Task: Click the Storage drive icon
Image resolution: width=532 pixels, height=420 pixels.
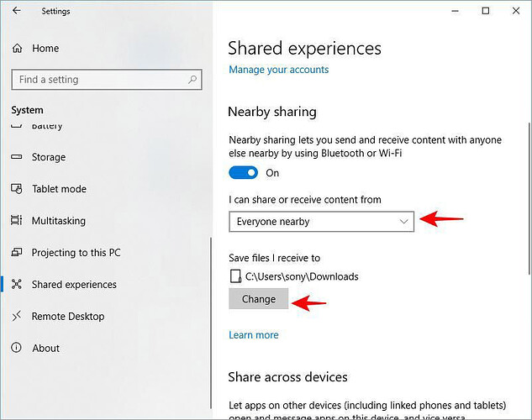Action: 16,157
